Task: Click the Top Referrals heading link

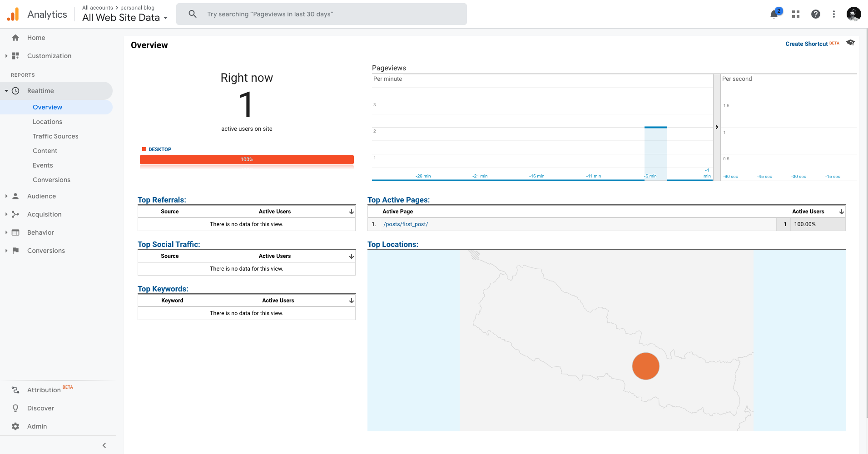Action: tap(162, 200)
